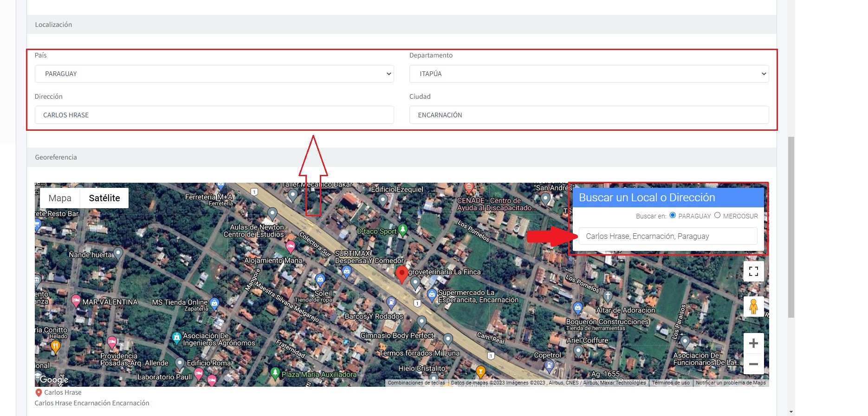Screen dimensions: 868x416
Task: Click the Dirección field with CARLOS HRASE
Action: click(214, 115)
